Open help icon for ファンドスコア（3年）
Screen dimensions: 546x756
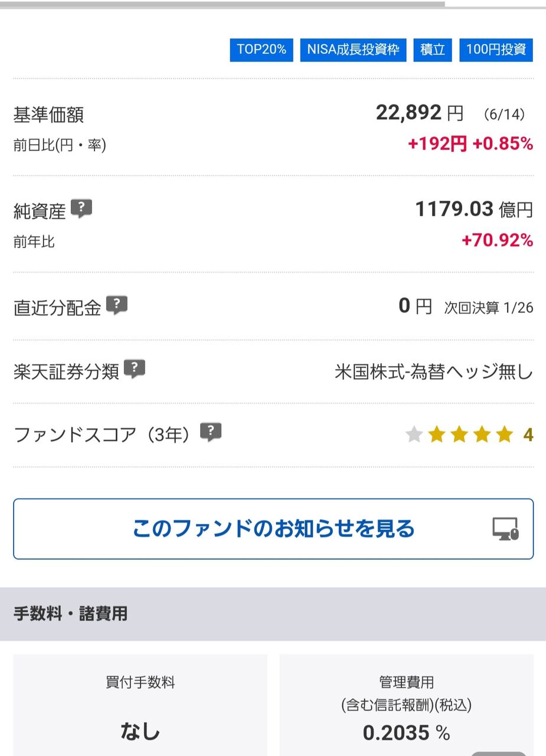pyautogui.click(x=211, y=432)
